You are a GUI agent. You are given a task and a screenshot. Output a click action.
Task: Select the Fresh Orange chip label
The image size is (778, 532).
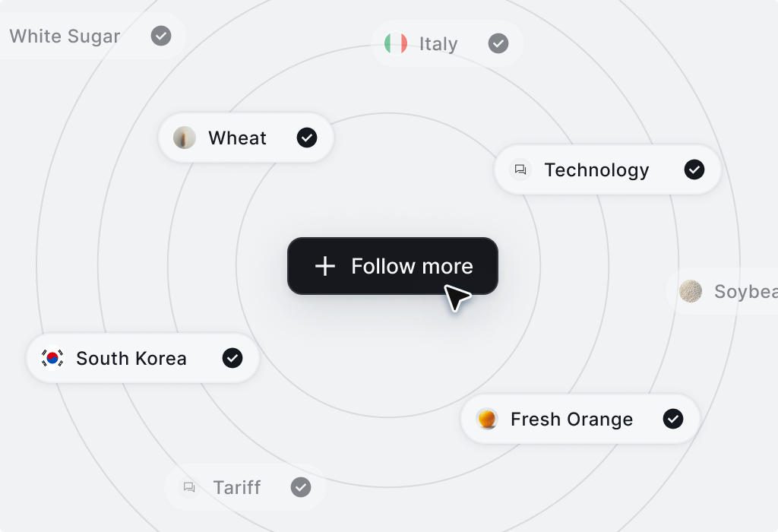pos(571,419)
